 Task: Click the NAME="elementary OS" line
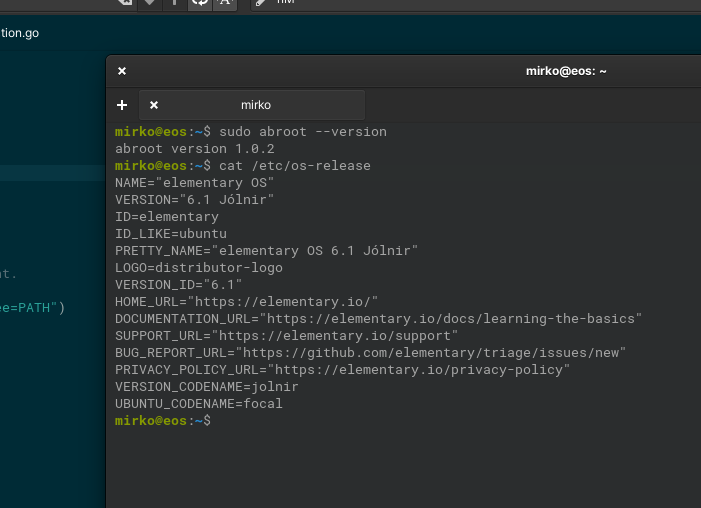(194, 183)
